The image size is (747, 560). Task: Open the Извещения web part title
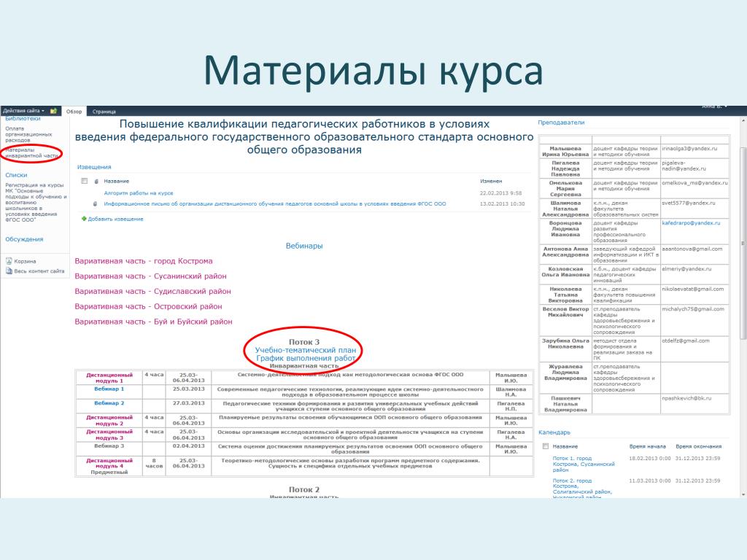pyautogui.click(x=94, y=167)
